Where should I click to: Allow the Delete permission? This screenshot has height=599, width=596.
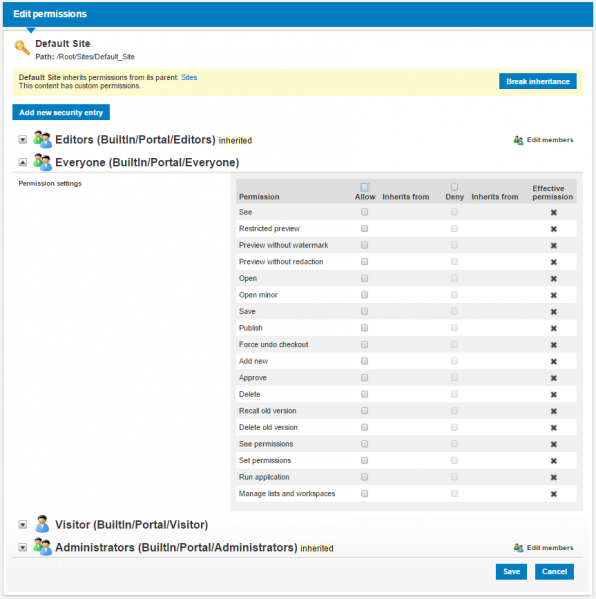point(364,394)
